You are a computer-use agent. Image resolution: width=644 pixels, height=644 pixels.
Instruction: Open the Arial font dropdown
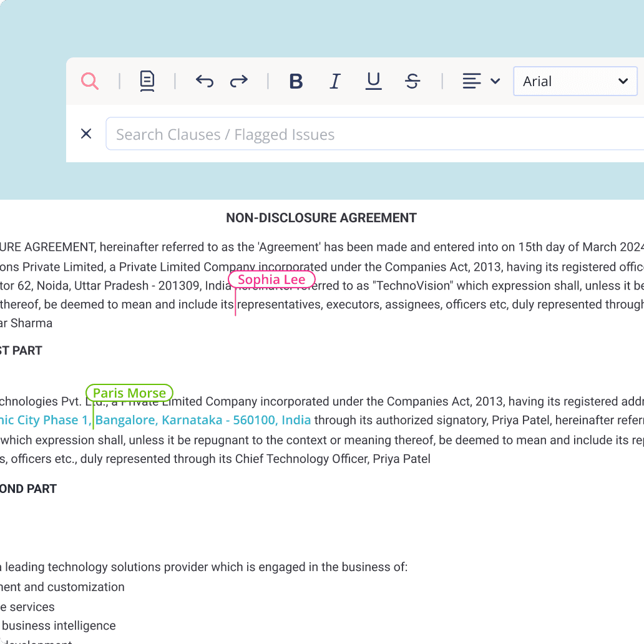(575, 81)
